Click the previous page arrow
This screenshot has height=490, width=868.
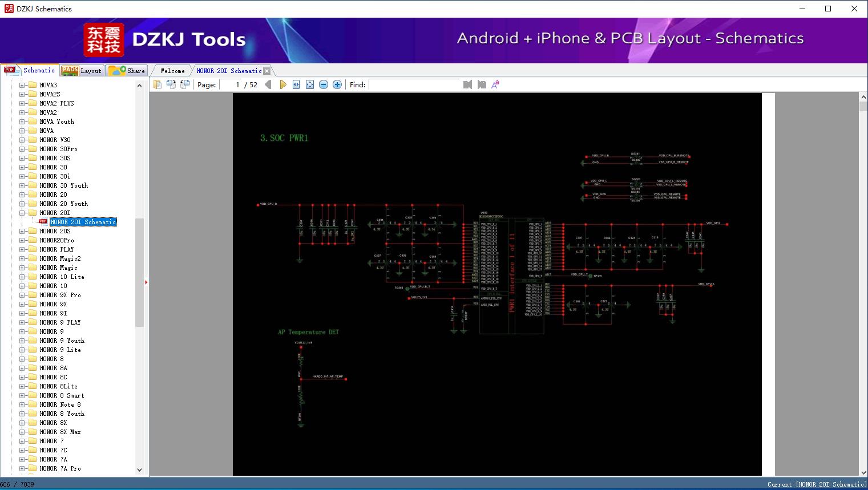268,84
